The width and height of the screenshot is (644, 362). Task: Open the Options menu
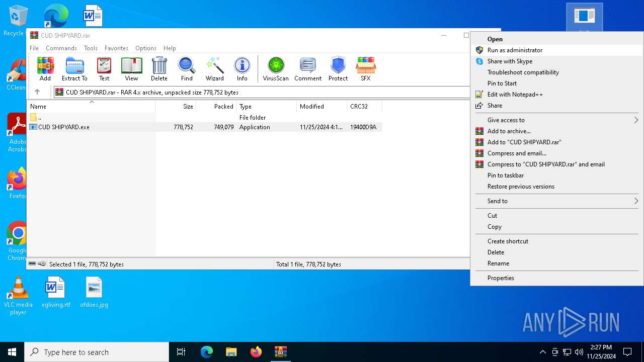pyautogui.click(x=146, y=48)
